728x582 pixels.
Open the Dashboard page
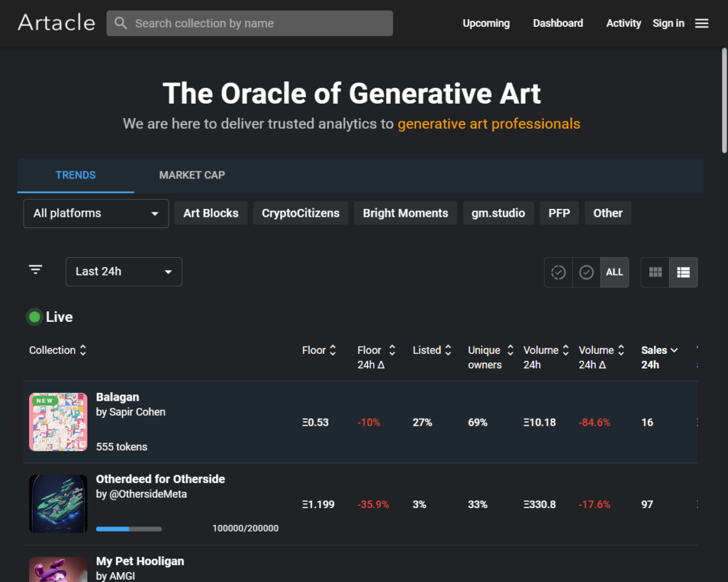pyautogui.click(x=557, y=23)
